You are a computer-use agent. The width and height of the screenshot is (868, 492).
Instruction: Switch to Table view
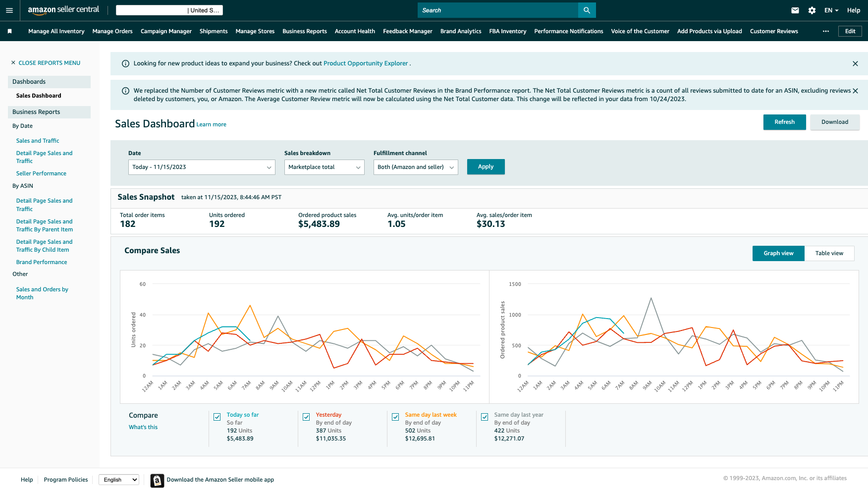[x=829, y=253]
